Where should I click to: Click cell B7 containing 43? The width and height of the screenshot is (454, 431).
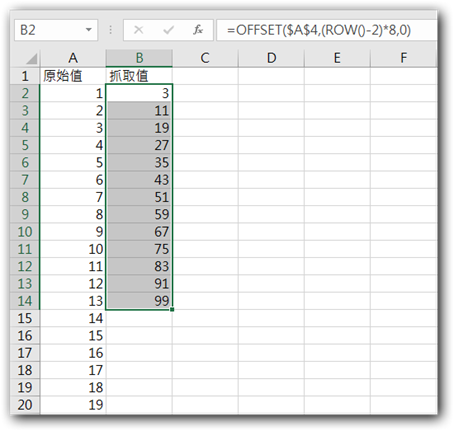coord(139,180)
